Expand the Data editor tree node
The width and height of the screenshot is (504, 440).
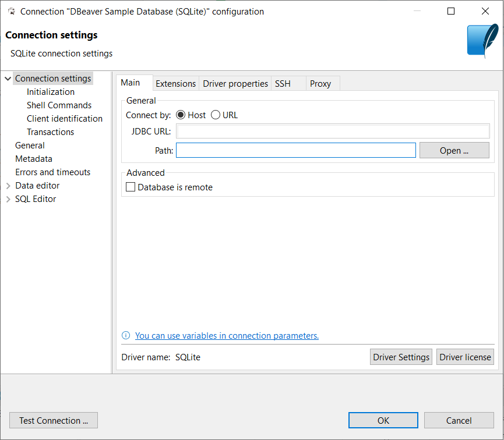point(8,186)
